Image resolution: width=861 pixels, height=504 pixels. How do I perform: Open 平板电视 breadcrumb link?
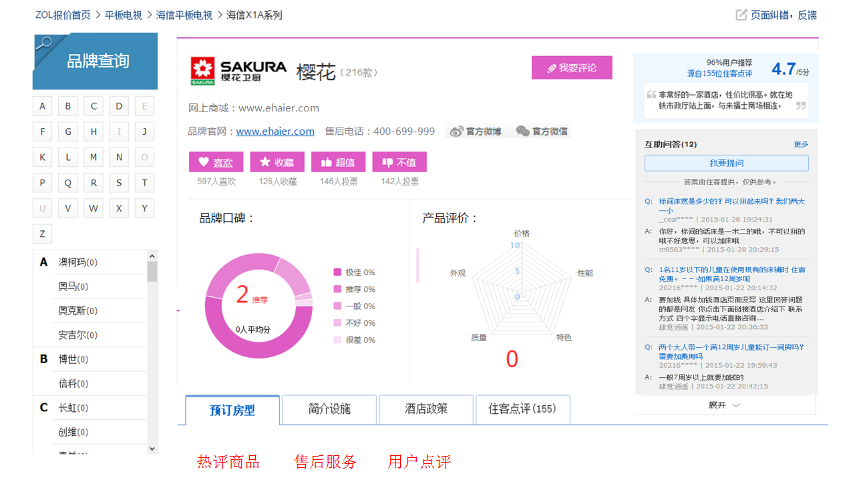coord(124,15)
